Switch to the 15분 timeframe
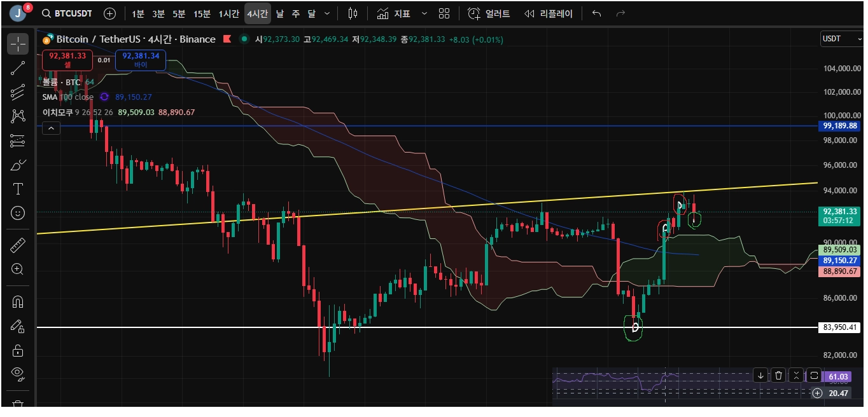868x417 pixels. [202, 13]
